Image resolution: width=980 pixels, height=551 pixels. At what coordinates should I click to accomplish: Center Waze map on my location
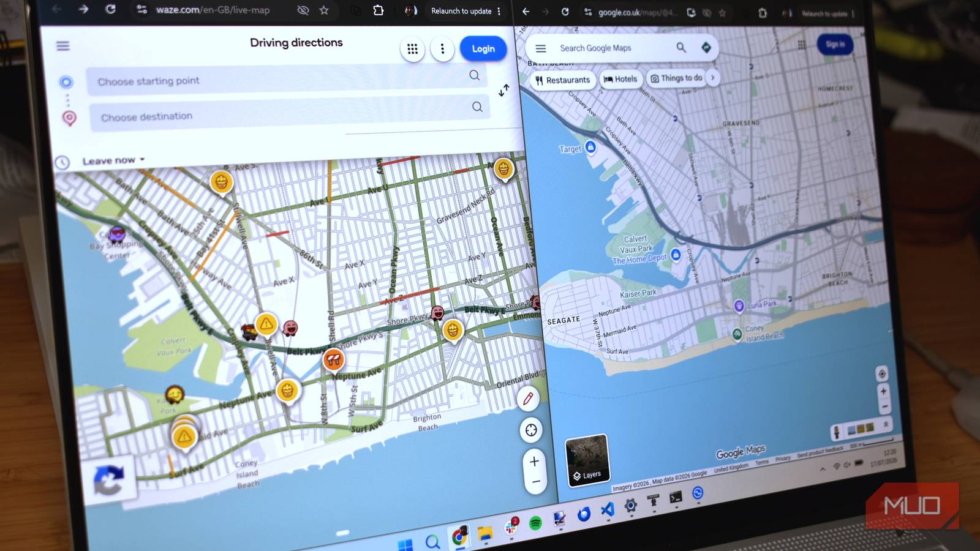(531, 430)
